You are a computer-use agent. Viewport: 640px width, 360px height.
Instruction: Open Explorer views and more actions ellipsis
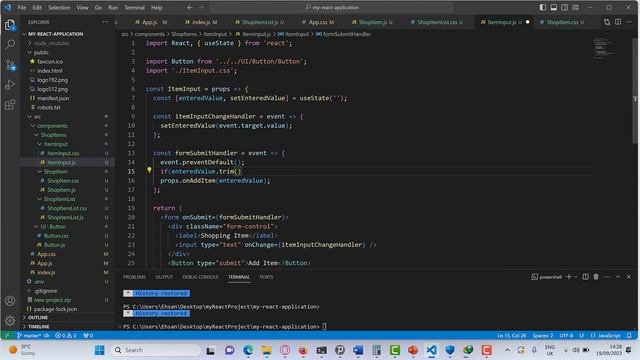pyautogui.click(x=105, y=22)
